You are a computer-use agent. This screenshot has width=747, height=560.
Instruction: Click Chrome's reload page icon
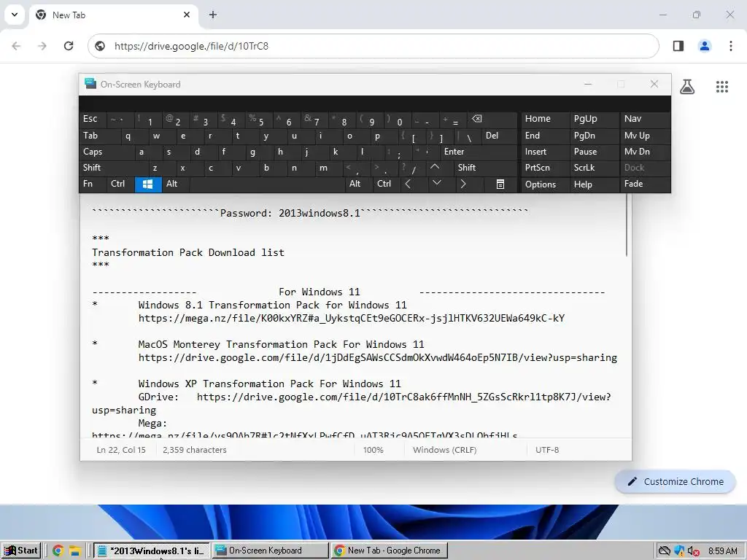69,46
